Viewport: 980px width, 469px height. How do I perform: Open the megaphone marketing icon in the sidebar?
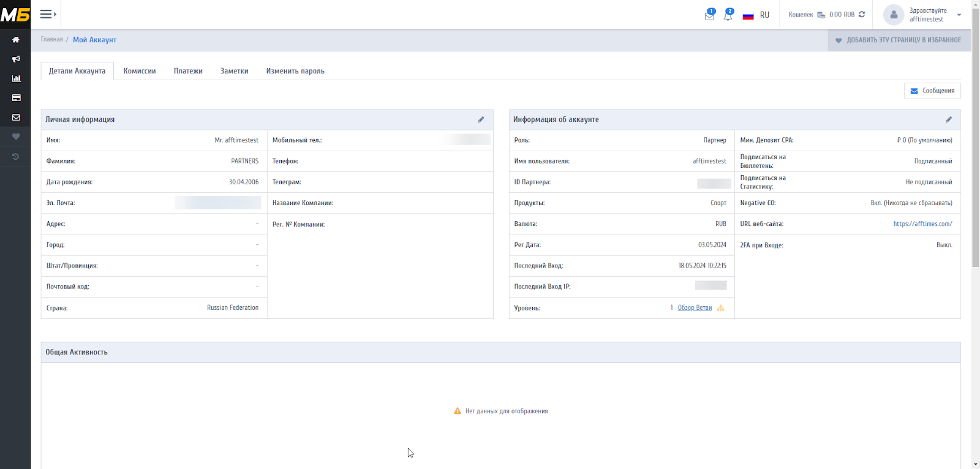(x=16, y=59)
